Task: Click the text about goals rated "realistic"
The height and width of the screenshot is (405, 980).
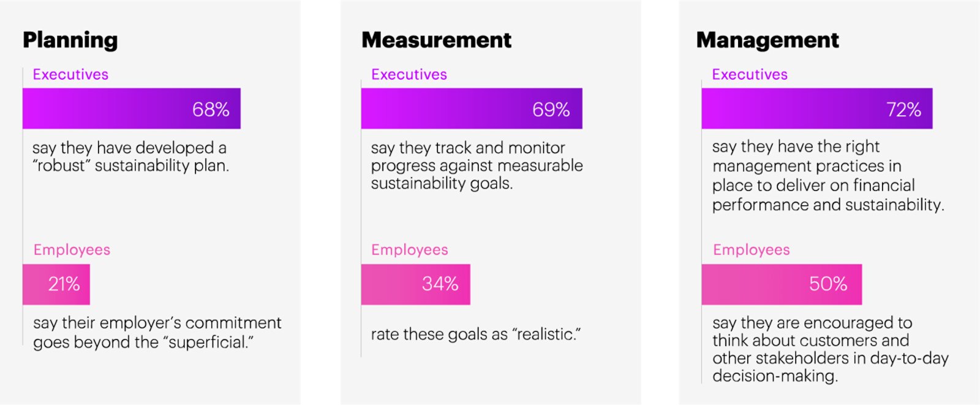Action: (476, 335)
